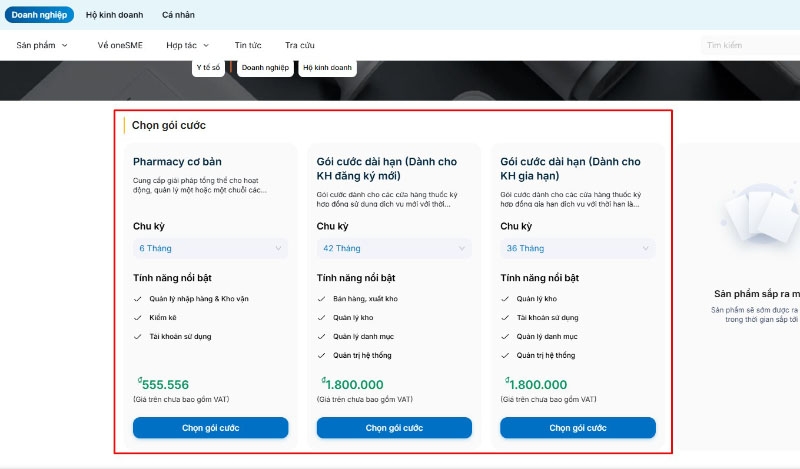Switch to Hộ kinh doanh tab
The height and width of the screenshot is (469, 800).
pos(114,15)
